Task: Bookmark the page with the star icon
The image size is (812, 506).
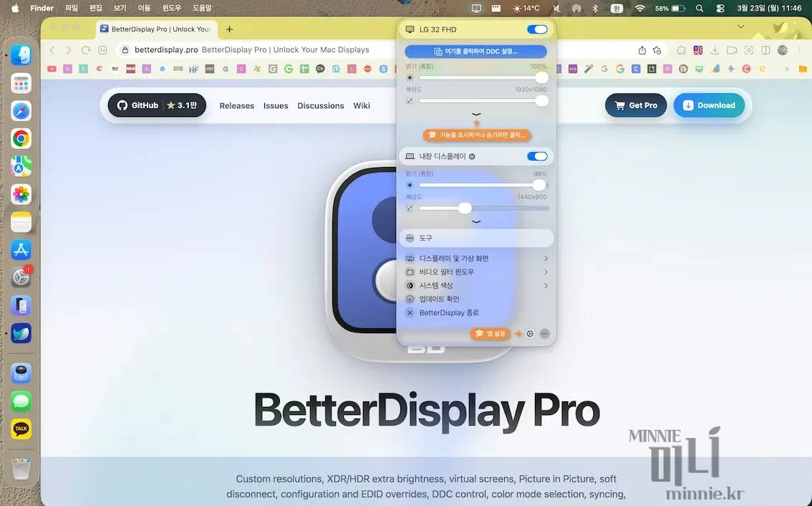Action: click(x=657, y=50)
